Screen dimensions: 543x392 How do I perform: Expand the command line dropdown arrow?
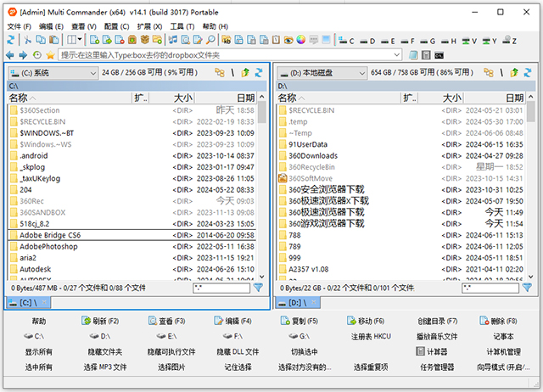397,55
